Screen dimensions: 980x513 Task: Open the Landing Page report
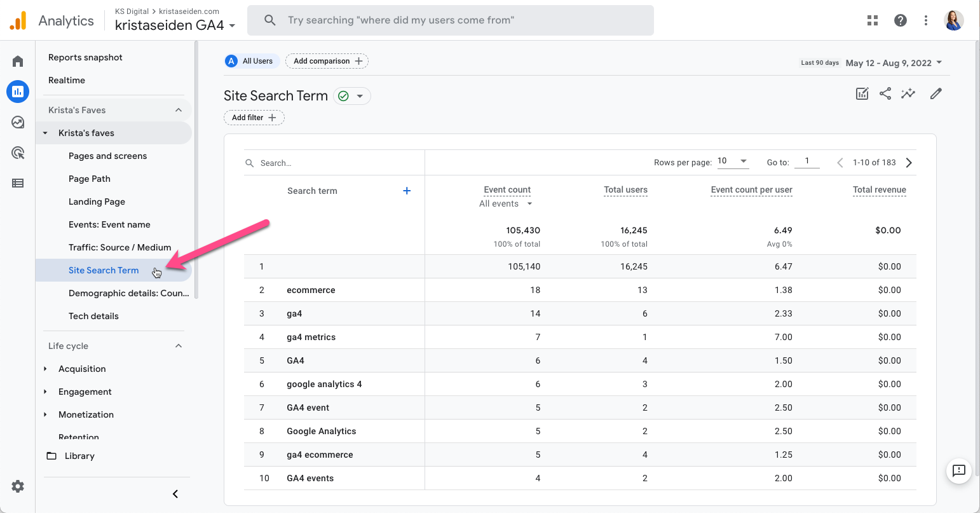tap(97, 202)
